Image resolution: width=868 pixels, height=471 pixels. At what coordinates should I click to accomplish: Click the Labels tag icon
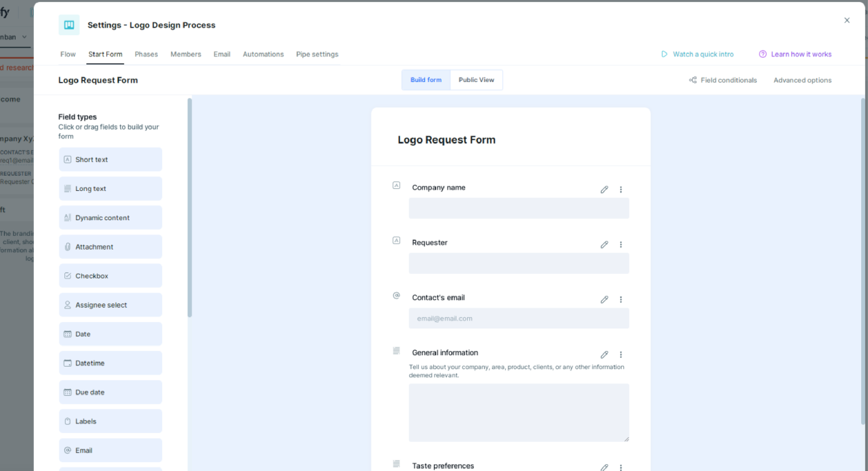pyautogui.click(x=67, y=421)
